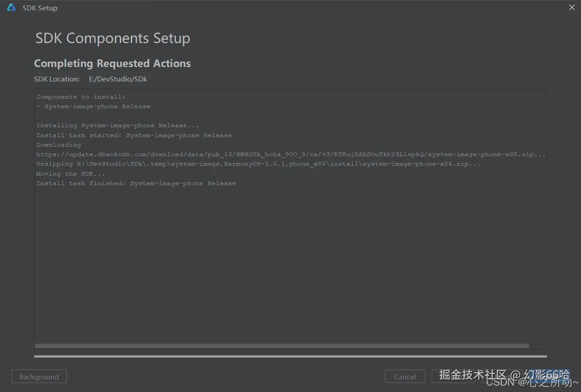The width and height of the screenshot is (581, 392).
Task: Click the 'SDK Location:' label
Action: tap(57, 79)
